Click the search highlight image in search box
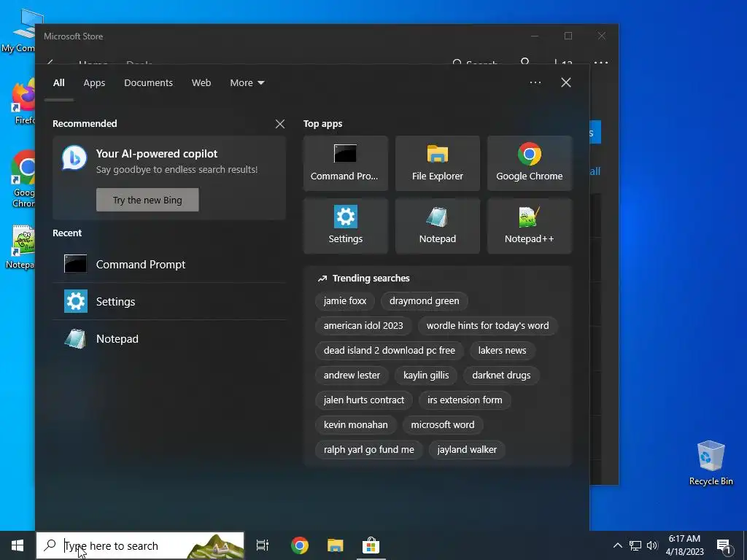The height and width of the screenshot is (560, 747). point(215,545)
